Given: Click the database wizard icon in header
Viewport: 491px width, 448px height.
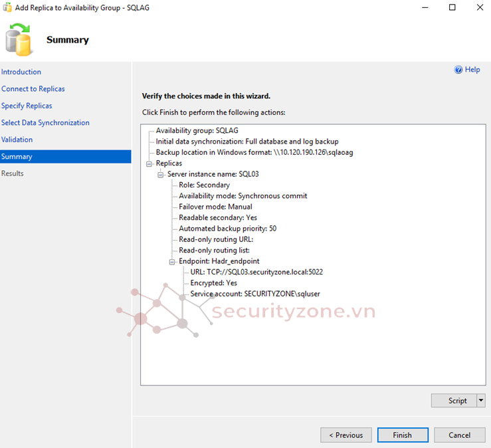Looking at the screenshot, I should pyautogui.click(x=19, y=39).
